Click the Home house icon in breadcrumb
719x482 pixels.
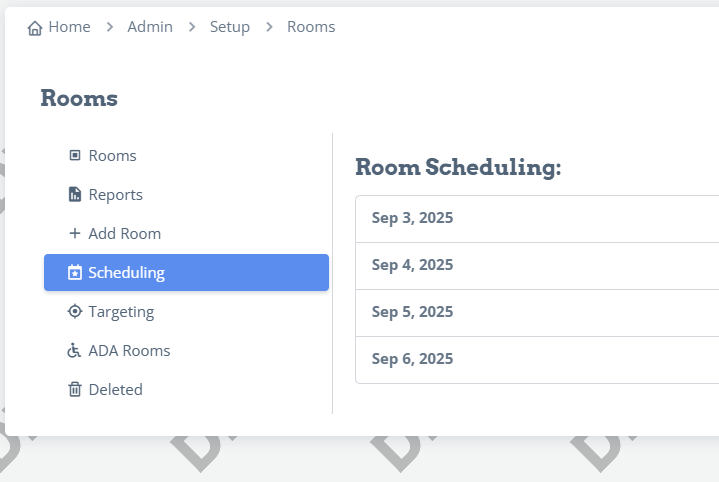35,28
